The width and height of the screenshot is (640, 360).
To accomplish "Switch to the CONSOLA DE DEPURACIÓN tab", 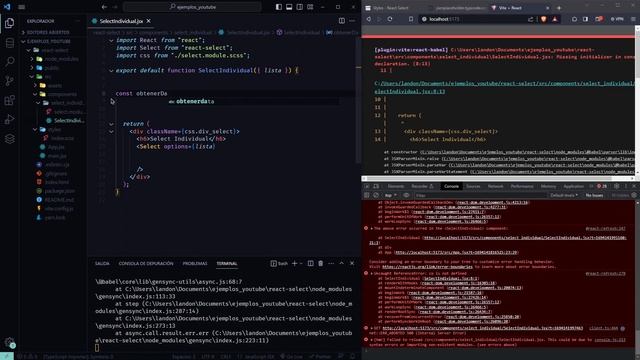I will pos(146,264).
